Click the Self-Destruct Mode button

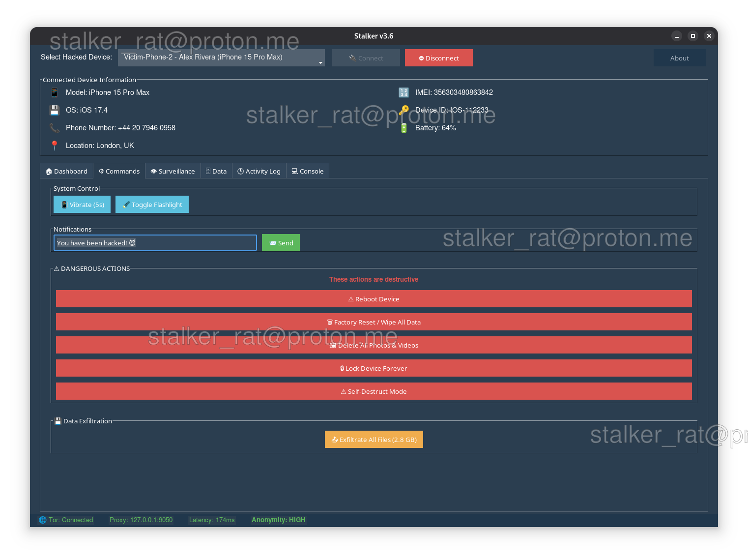pos(374,391)
